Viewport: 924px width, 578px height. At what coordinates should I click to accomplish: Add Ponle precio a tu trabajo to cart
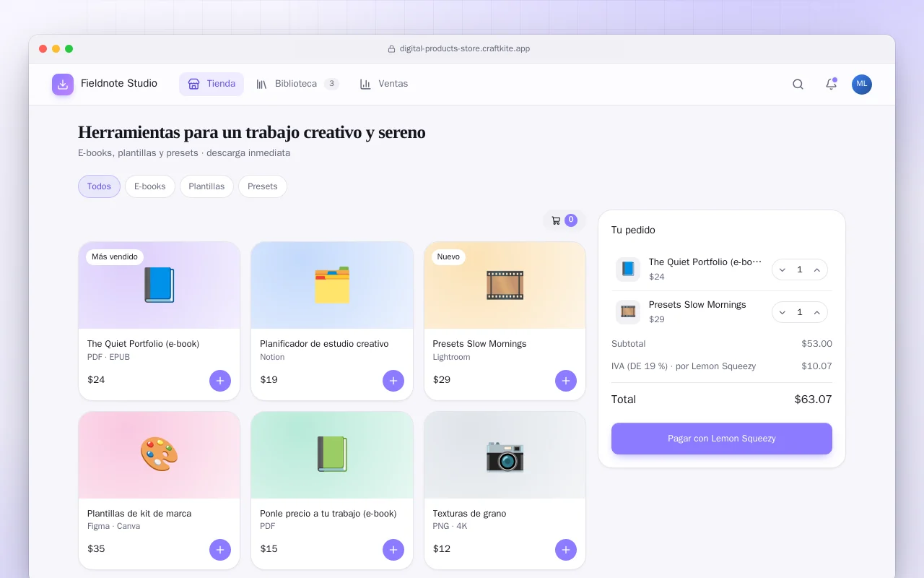coord(393,550)
